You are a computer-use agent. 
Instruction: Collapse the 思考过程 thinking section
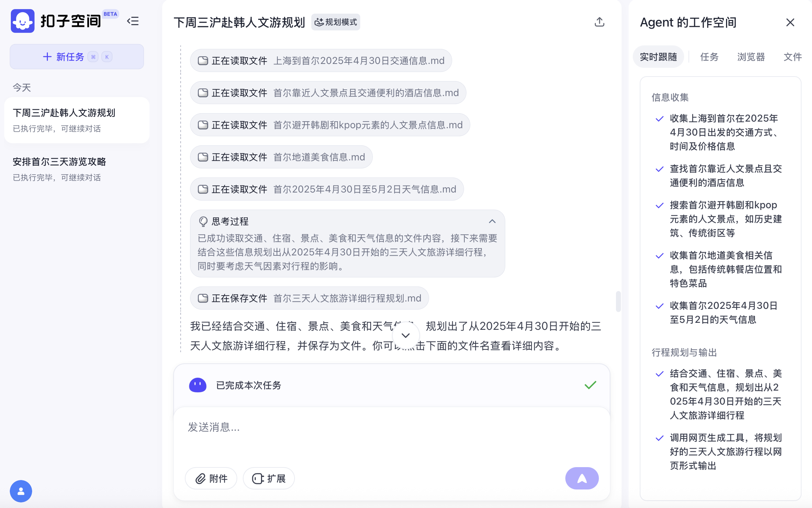492,221
